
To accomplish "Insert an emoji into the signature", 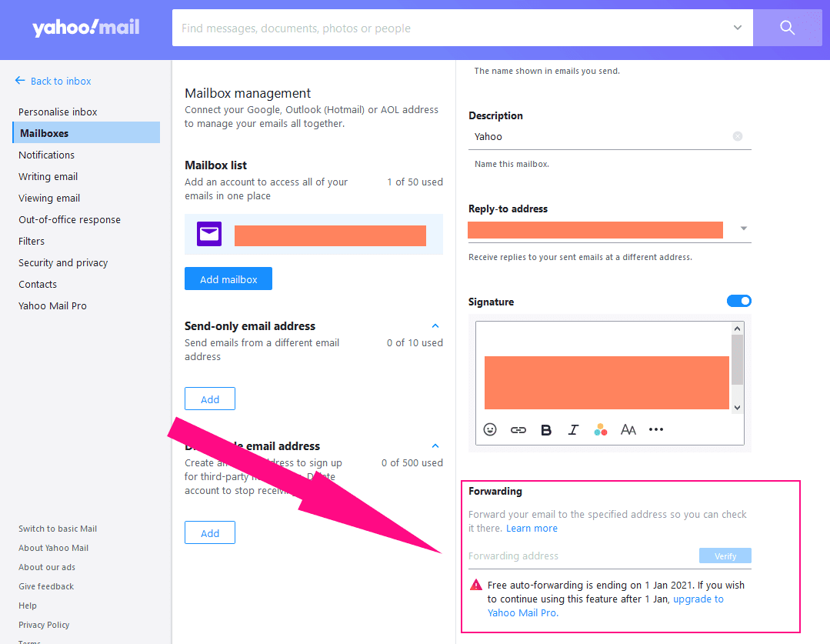I will [490, 429].
